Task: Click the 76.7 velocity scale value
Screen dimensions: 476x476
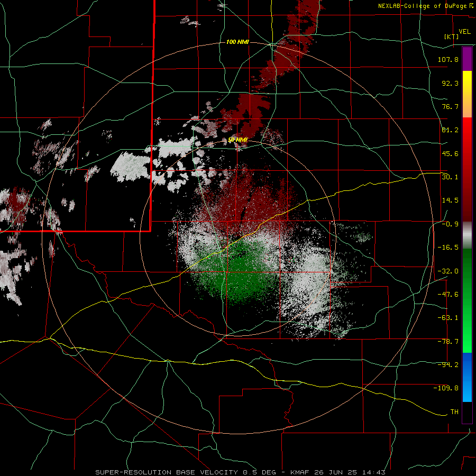Action: (450, 106)
